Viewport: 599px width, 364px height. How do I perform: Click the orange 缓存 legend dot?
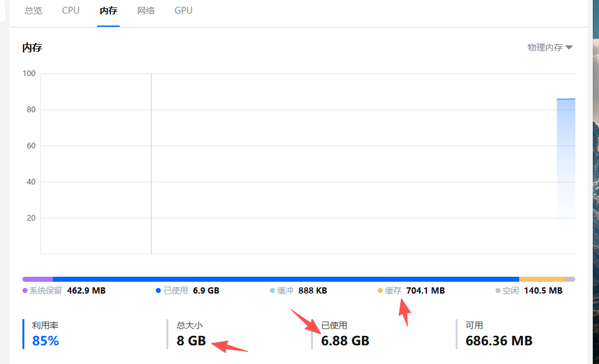click(380, 290)
